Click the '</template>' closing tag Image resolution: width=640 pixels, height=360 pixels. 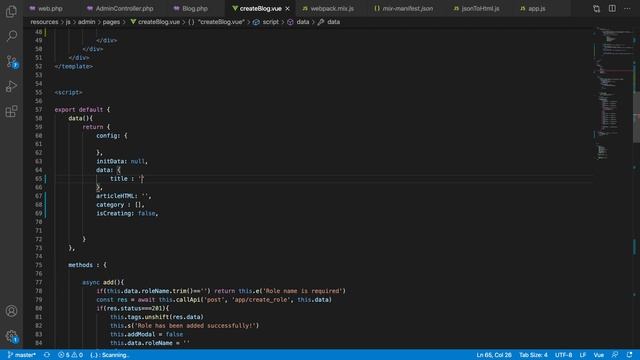(73, 67)
